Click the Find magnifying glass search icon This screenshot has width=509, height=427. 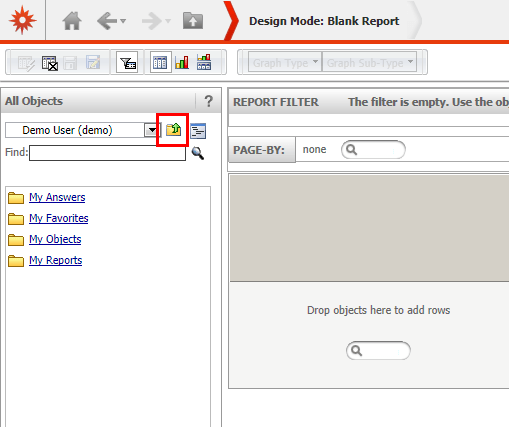click(x=198, y=153)
